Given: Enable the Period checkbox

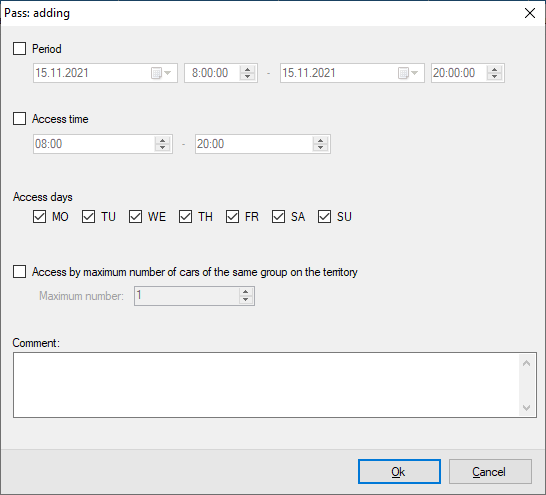Looking at the screenshot, I should click(20, 49).
